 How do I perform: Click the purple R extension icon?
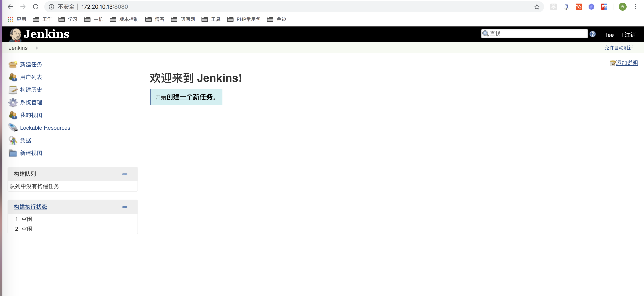click(x=591, y=7)
